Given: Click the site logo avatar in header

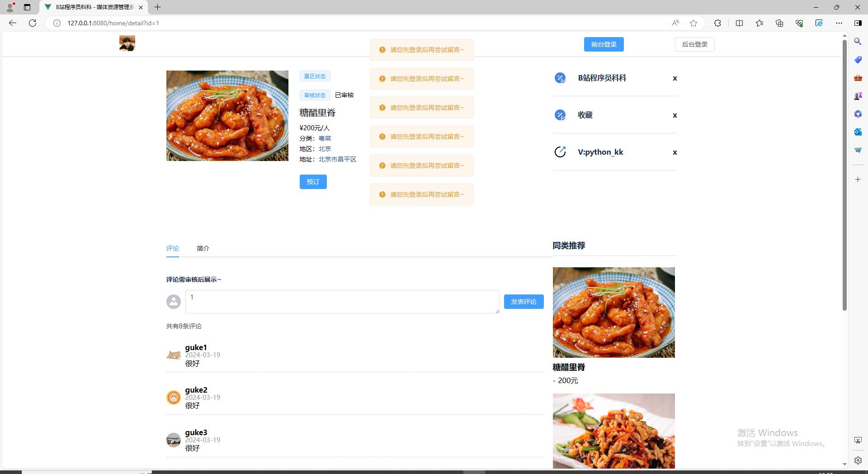Looking at the screenshot, I should pos(127,43).
